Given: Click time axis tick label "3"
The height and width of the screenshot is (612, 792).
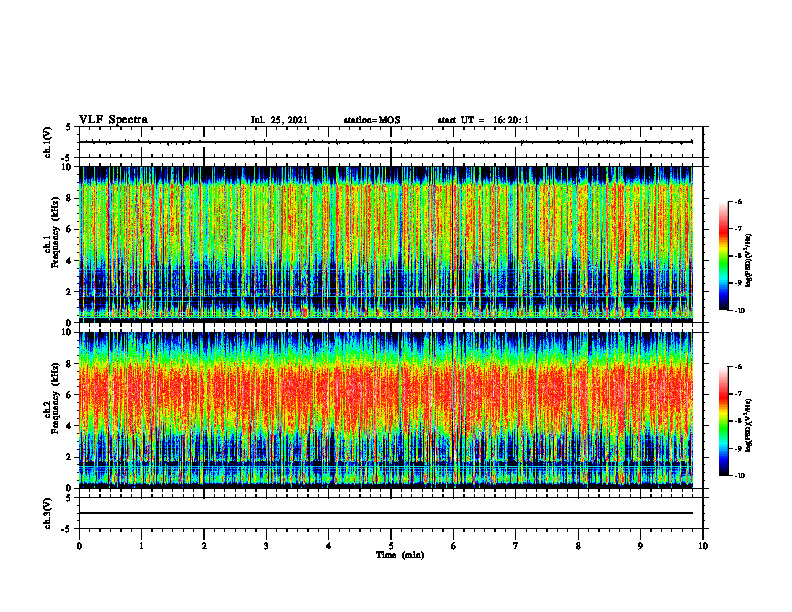Looking at the screenshot, I should point(266,546).
